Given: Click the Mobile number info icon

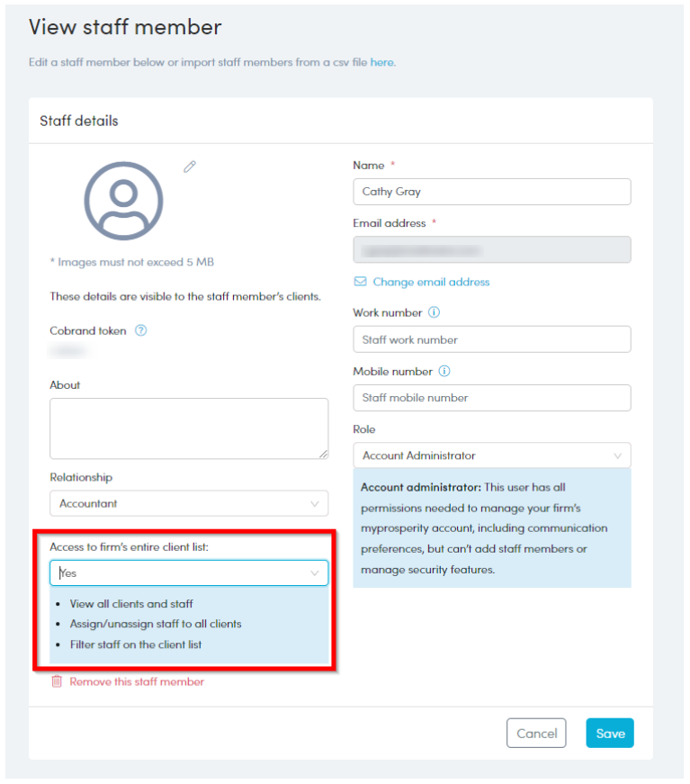Looking at the screenshot, I should pyautogui.click(x=444, y=371).
